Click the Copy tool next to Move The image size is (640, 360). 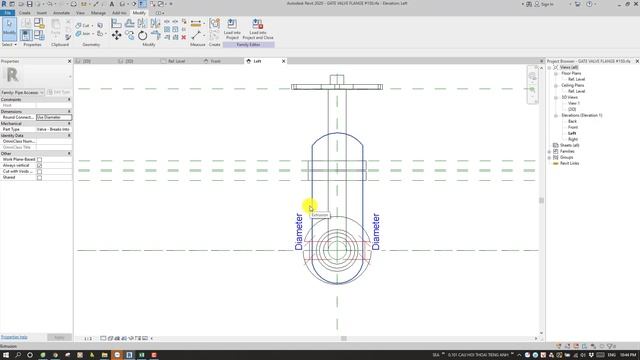[x=129, y=36]
